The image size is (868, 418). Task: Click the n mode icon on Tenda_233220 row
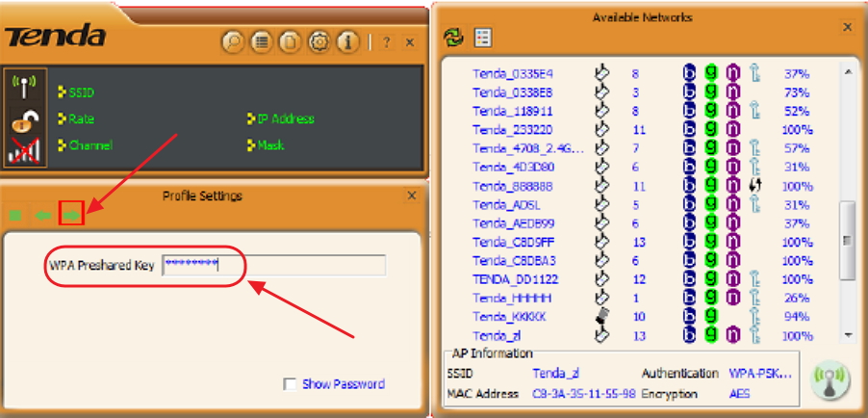733,130
